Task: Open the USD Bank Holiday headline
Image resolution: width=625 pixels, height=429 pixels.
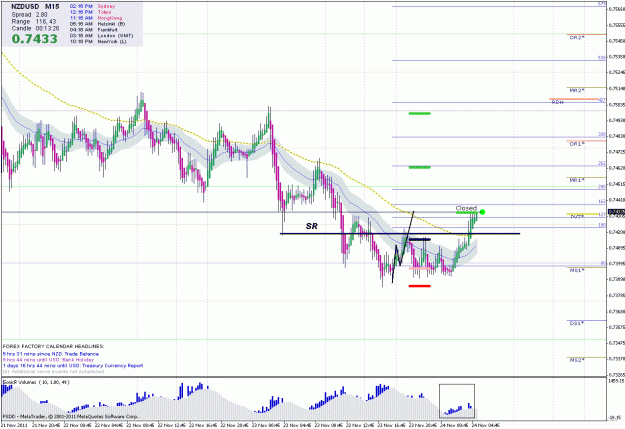Action: 48,360
